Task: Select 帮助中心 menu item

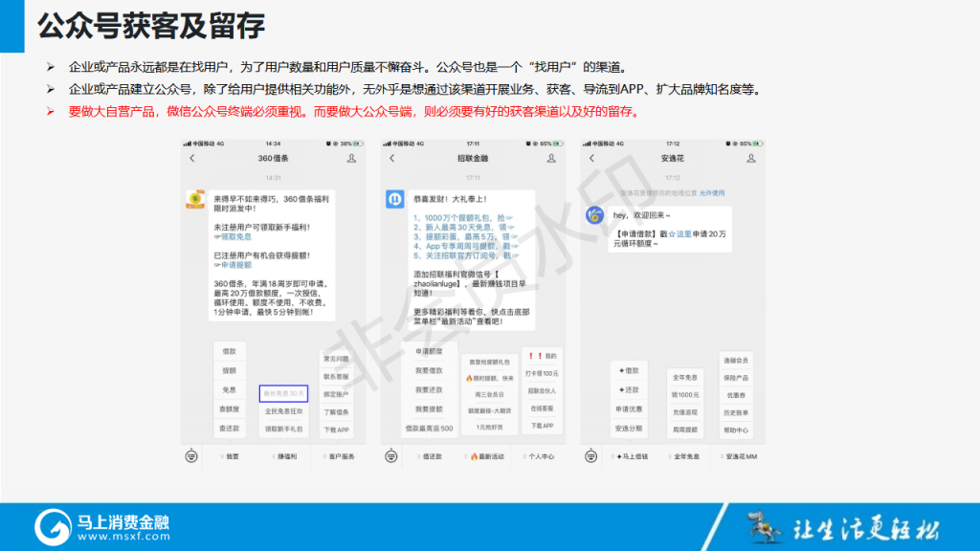Action: (x=736, y=430)
